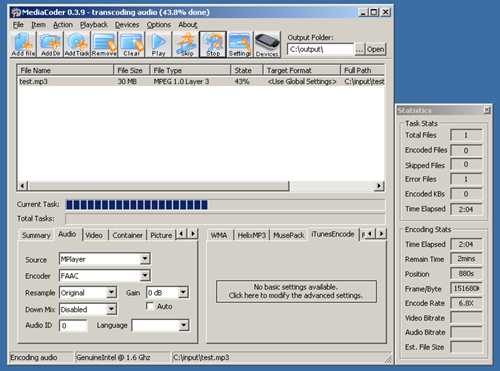Open the Item menu
This screenshot has width=500, height=371.
tap(38, 25)
